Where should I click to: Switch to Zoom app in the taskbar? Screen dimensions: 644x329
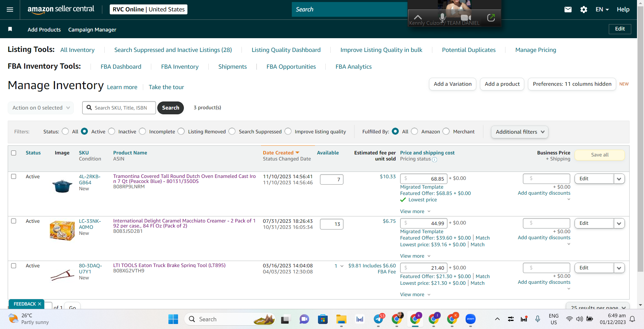(x=470, y=319)
